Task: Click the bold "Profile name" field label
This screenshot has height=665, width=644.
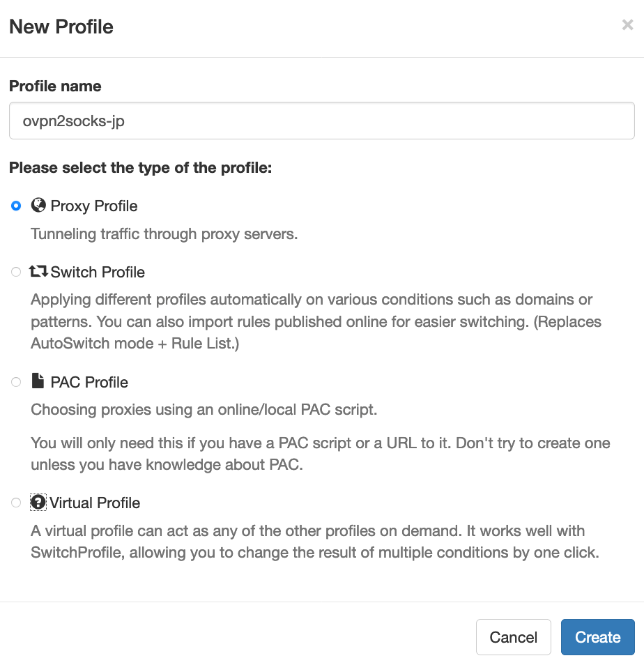Action: (55, 86)
